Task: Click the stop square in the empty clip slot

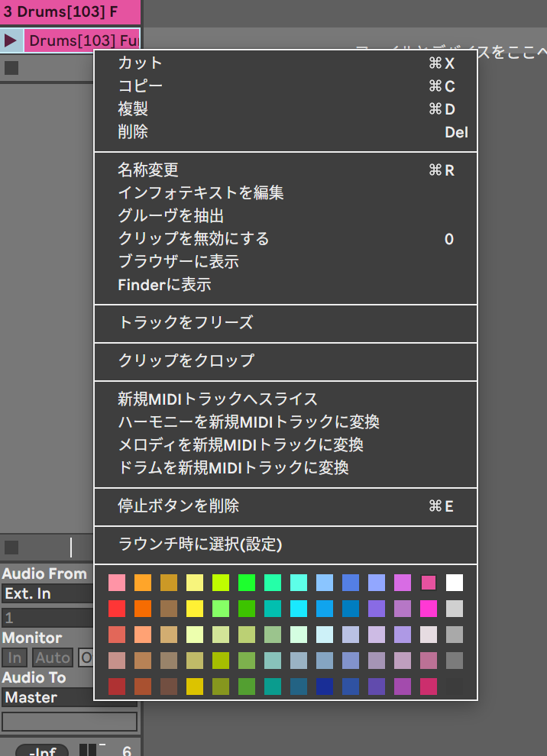Action: (x=11, y=68)
